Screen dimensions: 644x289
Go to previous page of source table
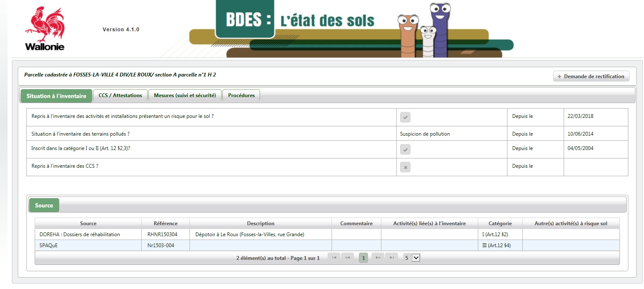348,257
